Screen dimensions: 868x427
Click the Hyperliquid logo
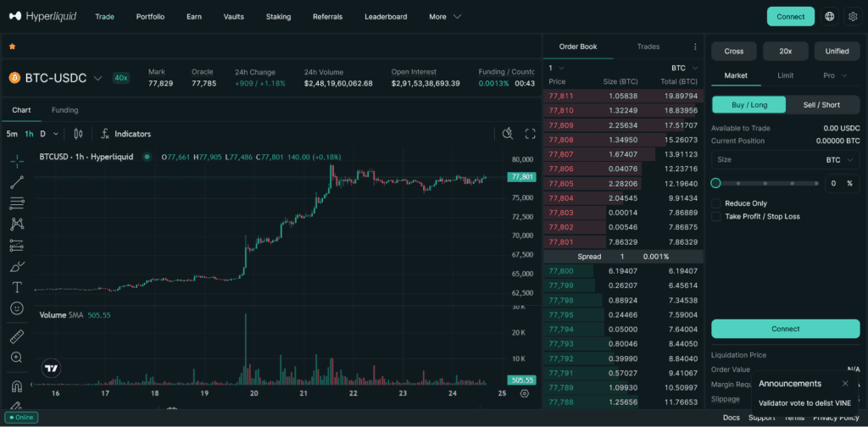42,17
